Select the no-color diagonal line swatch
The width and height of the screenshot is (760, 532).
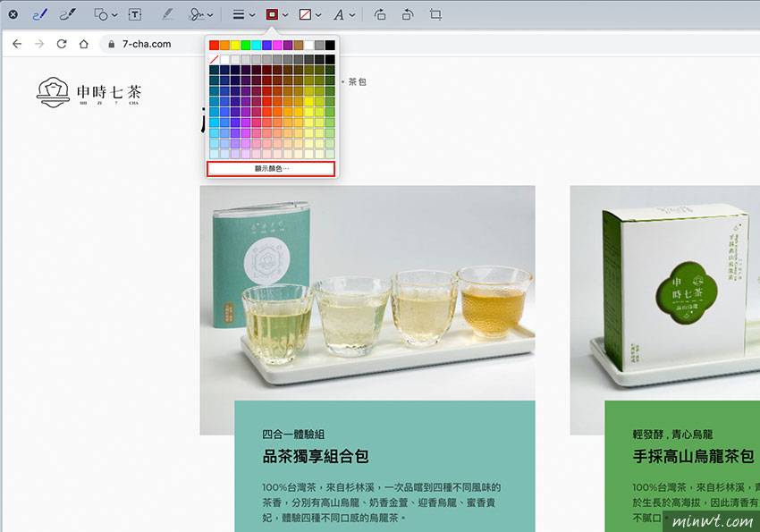point(215,59)
